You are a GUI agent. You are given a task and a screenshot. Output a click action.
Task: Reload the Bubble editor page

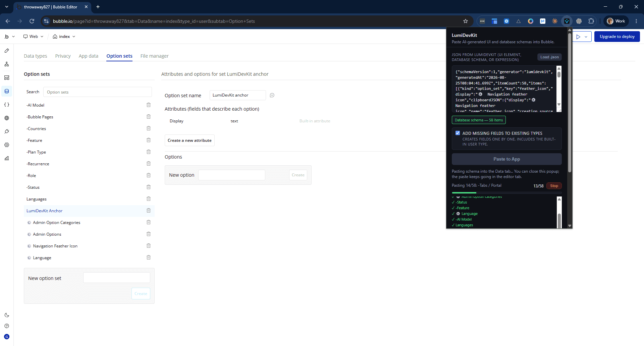pos(32,21)
